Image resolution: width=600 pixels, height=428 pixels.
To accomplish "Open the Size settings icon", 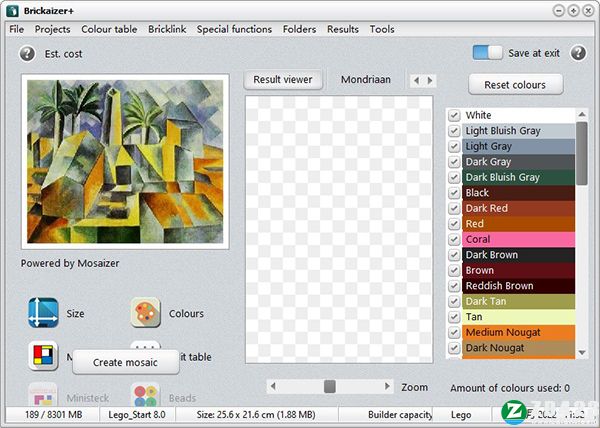I will coord(43,313).
